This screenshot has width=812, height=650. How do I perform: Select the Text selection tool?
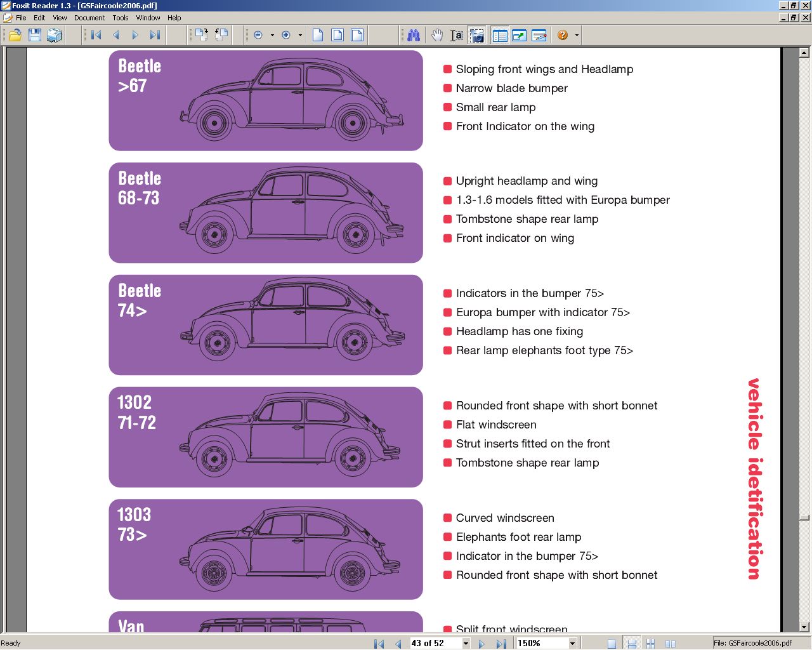coord(457,36)
